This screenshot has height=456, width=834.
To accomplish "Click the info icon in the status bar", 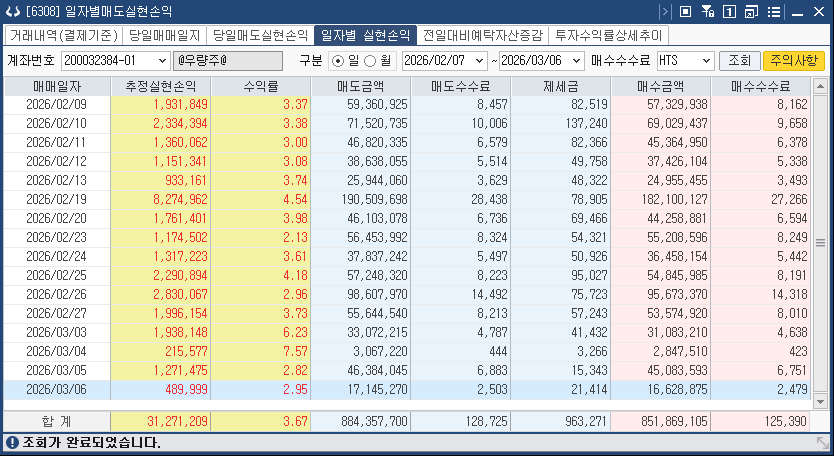I will coord(10,442).
